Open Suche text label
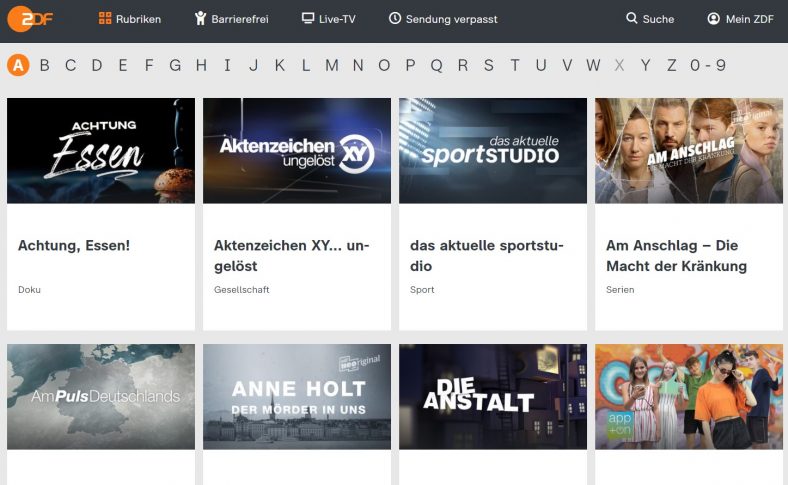The width and height of the screenshot is (788, 485). coord(658,19)
